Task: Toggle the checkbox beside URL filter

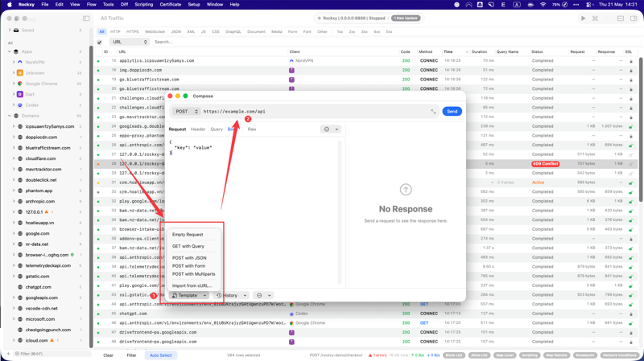Action: [x=99, y=42]
